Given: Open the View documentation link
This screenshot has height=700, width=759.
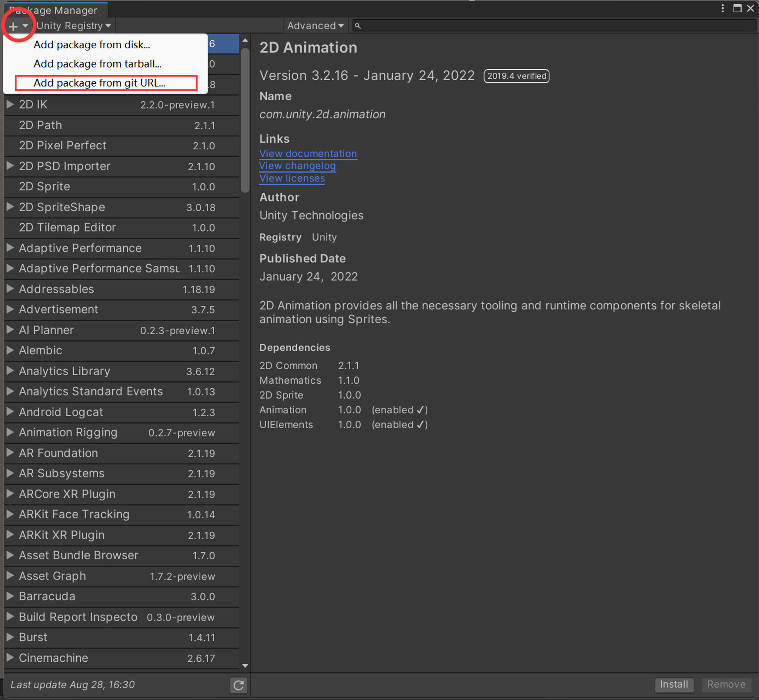Looking at the screenshot, I should click(x=308, y=154).
